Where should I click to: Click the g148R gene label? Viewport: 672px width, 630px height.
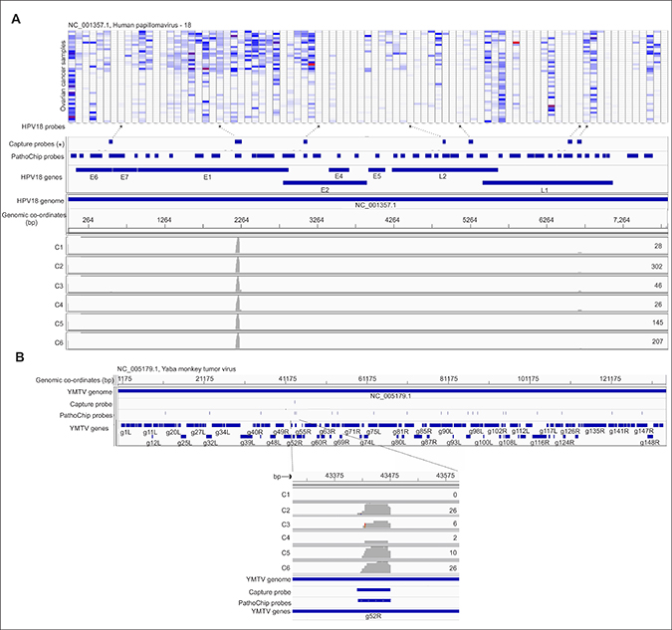[x=647, y=442]
